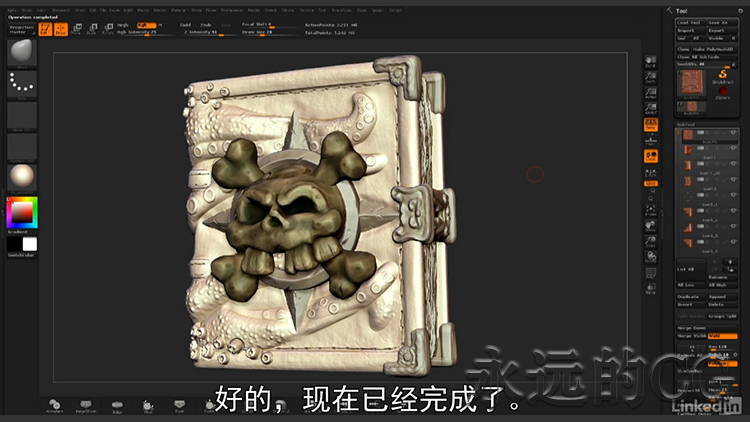Toggle eye visibility of second subtool
750x422 pixels.
[733, 148]
